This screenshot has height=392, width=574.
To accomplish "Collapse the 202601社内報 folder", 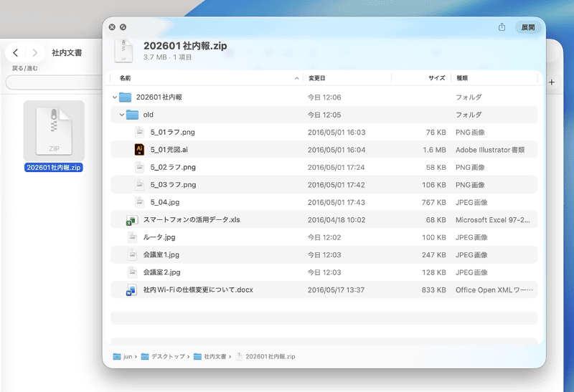I will 115,97.
